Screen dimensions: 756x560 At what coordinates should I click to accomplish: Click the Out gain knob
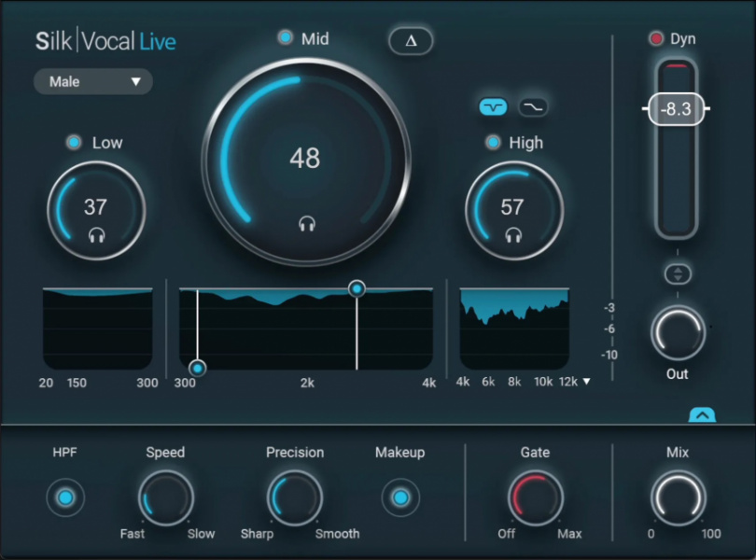tap(677, 332)
